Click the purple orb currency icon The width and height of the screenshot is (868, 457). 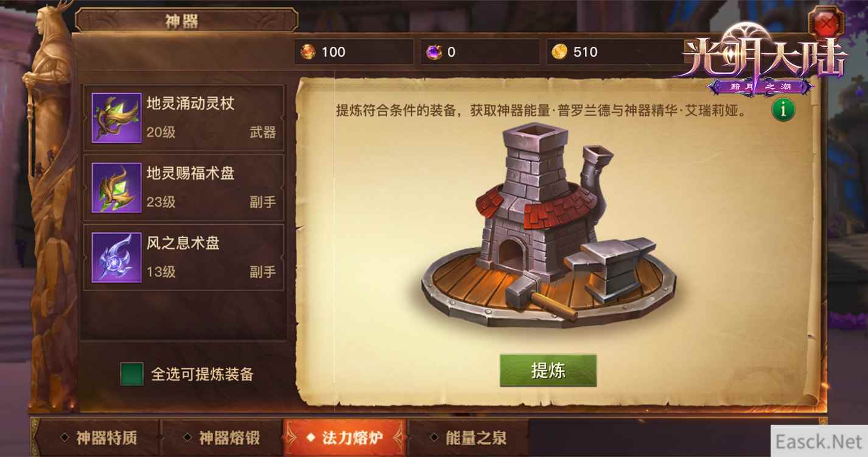click(x=434, y=52)
